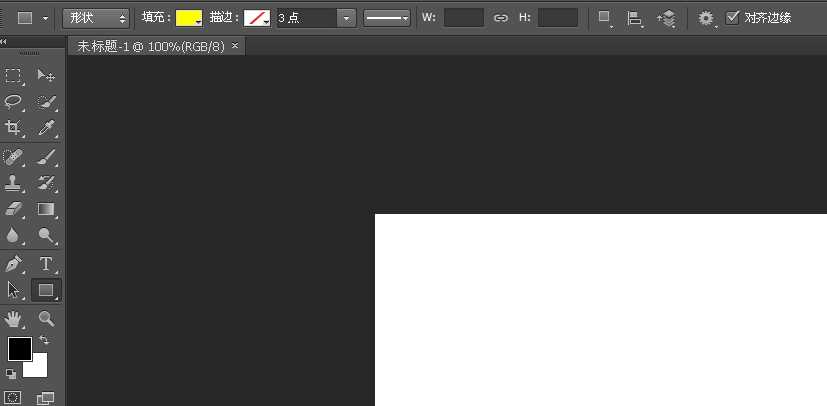The width and height of the screenshot is (827, 406).
Task: Click the yellow fill color swatch
Action: [x=187, y=18]
